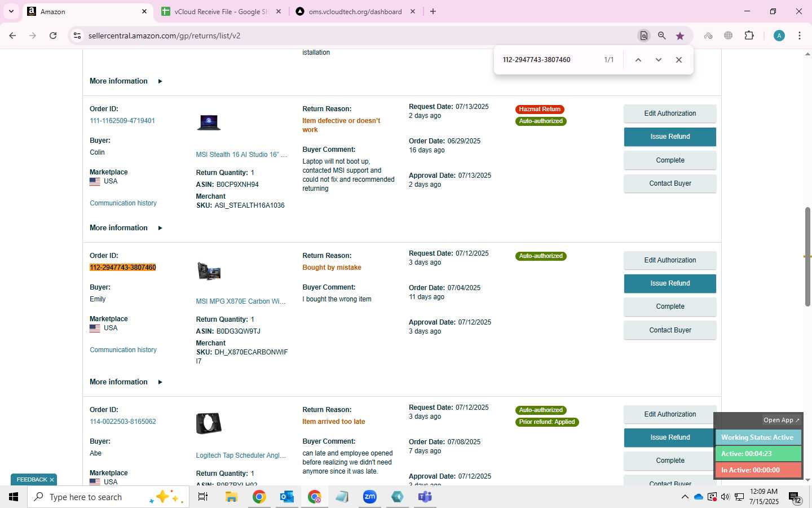
Task: Close the oms.vcloudtech.org tab
Action: pyautogui.click(x=413, y=11)
